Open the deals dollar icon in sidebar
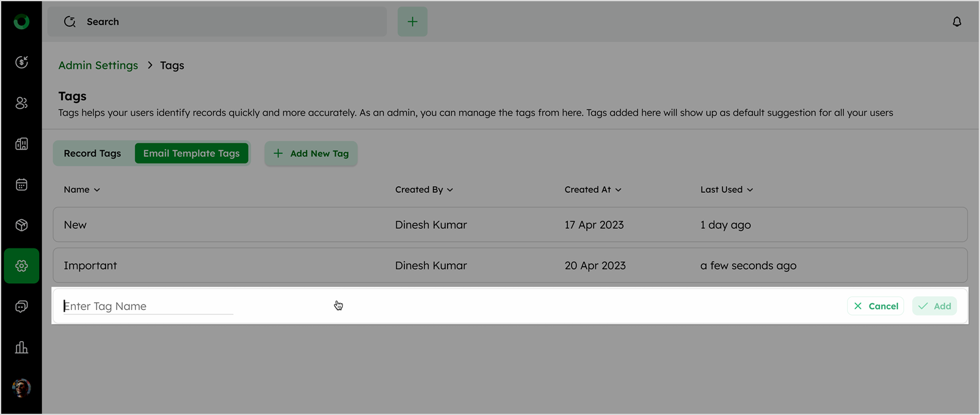 [x=21, y=62]
